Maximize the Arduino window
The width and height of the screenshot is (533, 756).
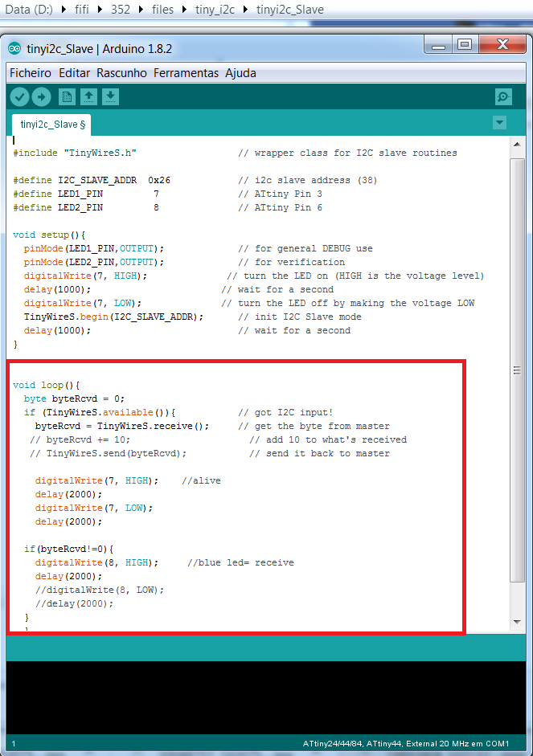click(x=465, y=45)
